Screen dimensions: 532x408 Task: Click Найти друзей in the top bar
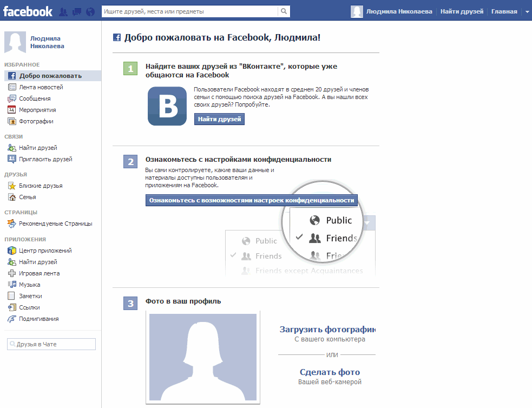pyautogui.click(x=462, y=11)
